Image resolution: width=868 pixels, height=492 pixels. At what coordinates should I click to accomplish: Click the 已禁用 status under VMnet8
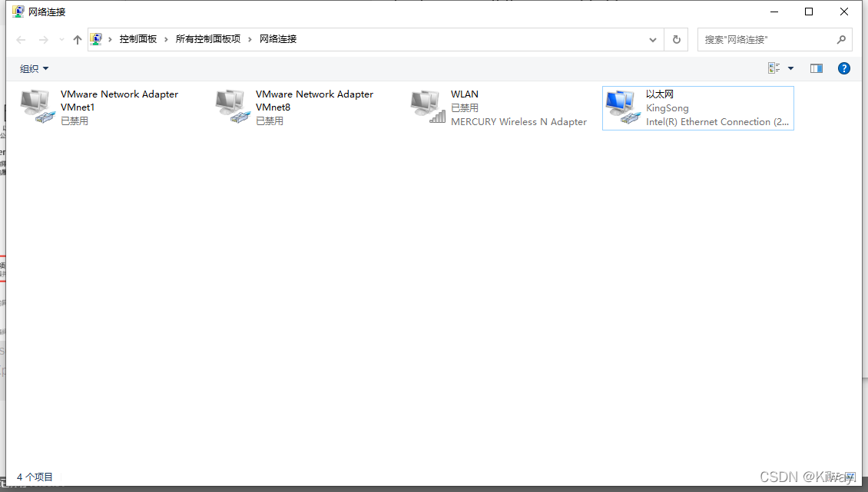pos(269,121)
